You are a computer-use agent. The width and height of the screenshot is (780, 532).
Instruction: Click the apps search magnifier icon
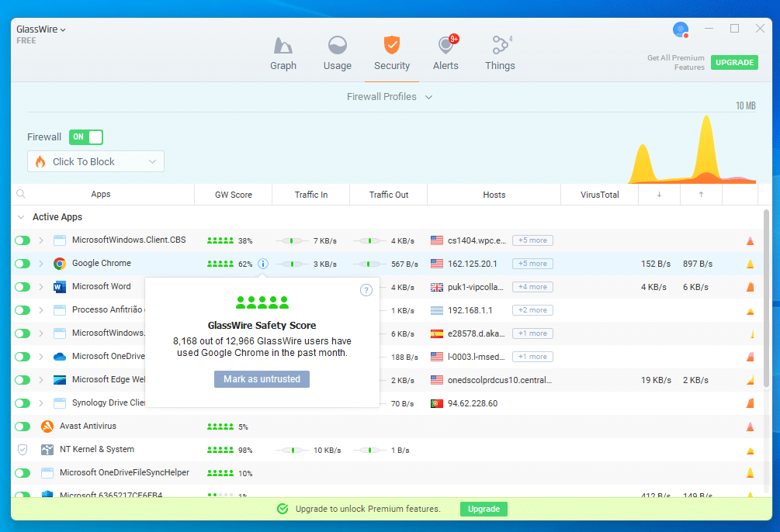21,194
